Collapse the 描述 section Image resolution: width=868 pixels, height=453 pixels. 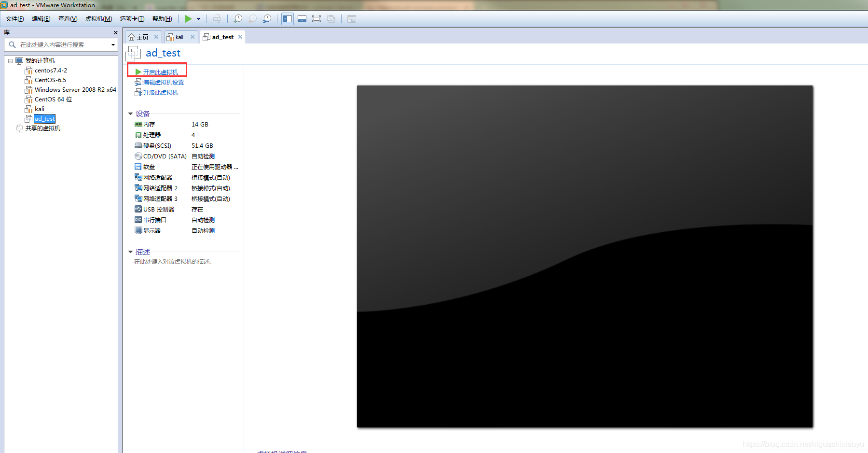[130, 252]
